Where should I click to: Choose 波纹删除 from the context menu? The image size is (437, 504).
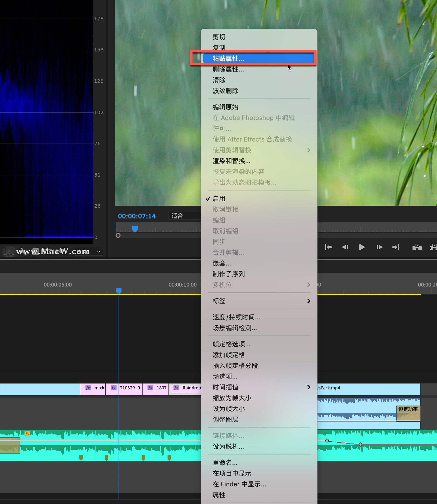click(259, 91)
